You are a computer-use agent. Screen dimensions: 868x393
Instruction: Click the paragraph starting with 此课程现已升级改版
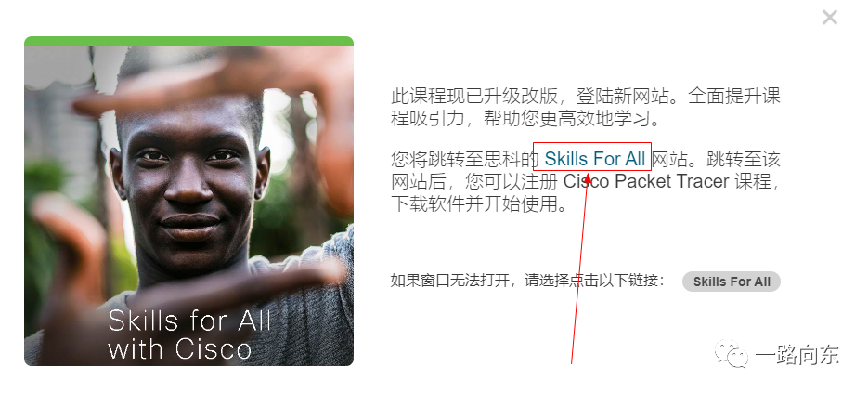point(586,107)
